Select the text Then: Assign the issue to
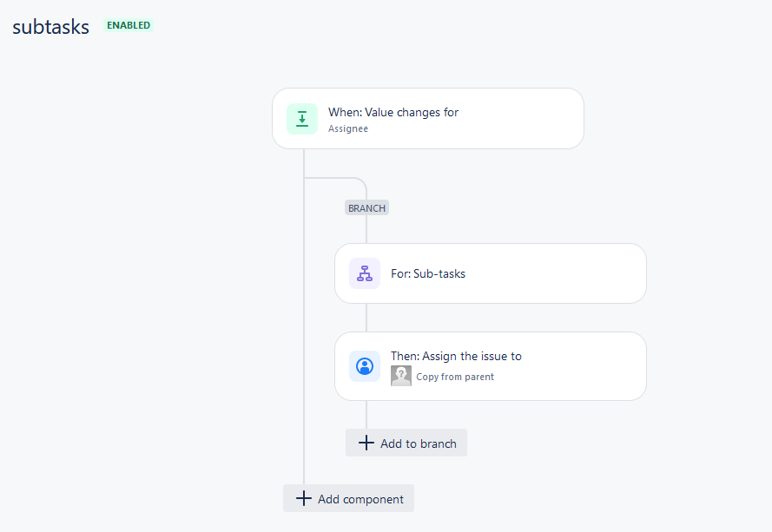The height and width of the screenshot is (532, 772). (456, 356)
